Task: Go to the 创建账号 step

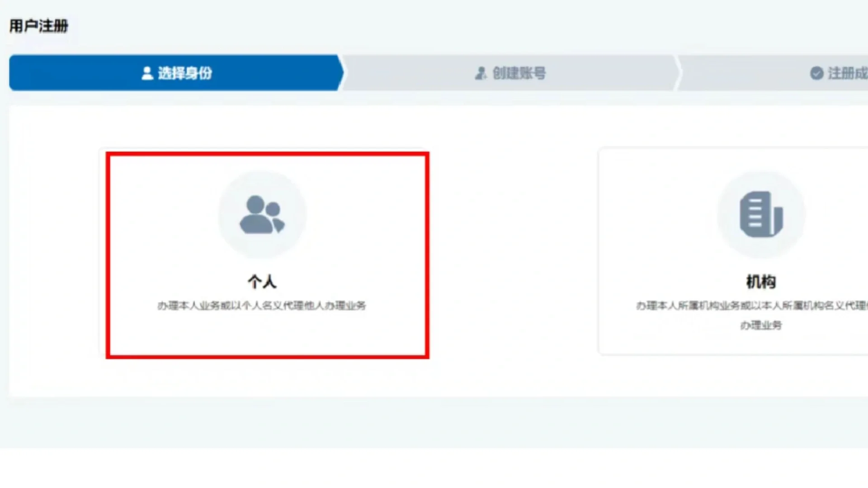Action: click(x=519, y=73)
